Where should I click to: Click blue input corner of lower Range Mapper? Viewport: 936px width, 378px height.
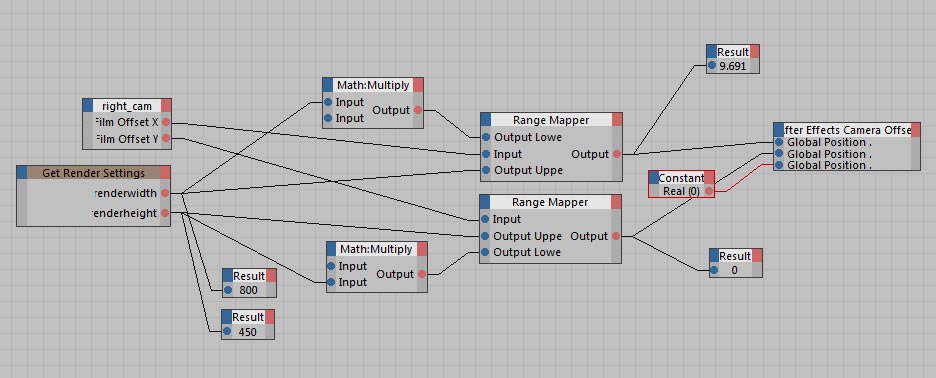point(485,202)
